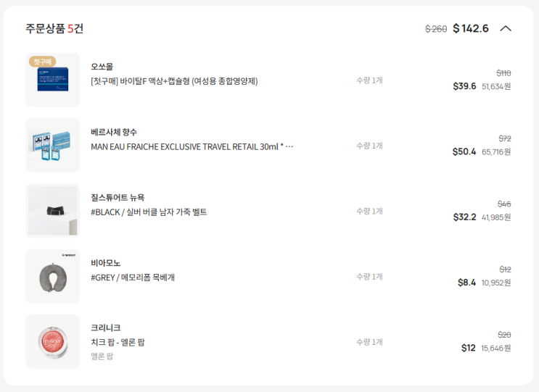
Task: Open the 베르사체 향수 product thumbnail
Action: coord(53,146)
